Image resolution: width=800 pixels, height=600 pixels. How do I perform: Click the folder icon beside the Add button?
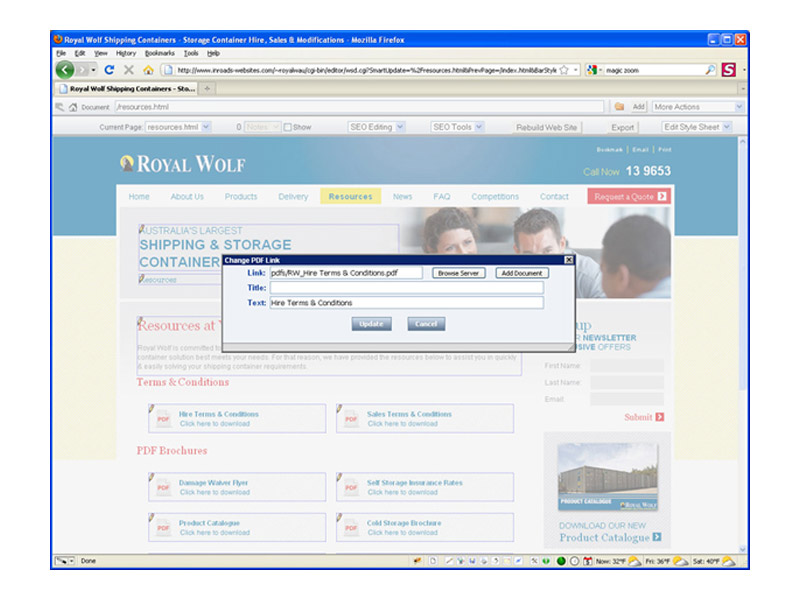pyautogui.click(x=619, y=106)
